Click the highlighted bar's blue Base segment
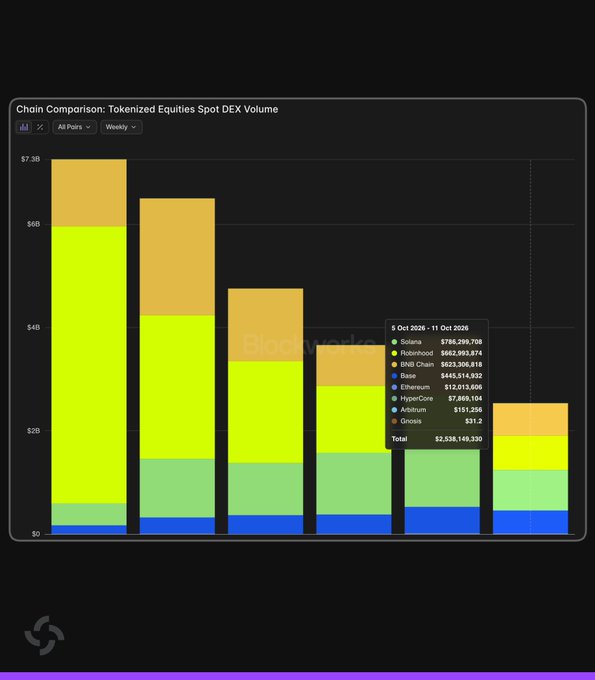 530,522
